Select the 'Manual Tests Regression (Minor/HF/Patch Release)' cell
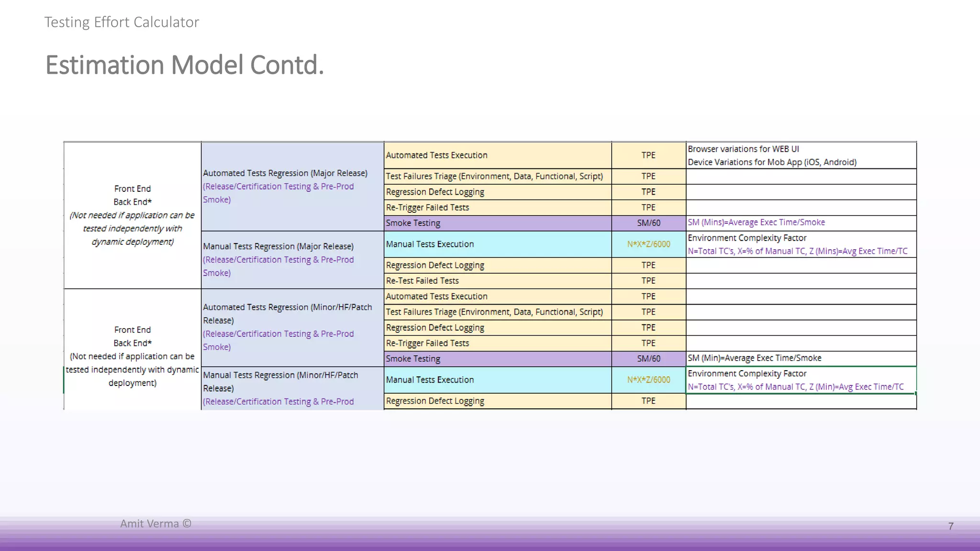The image size is (980, 551). [x=292, y=388]
